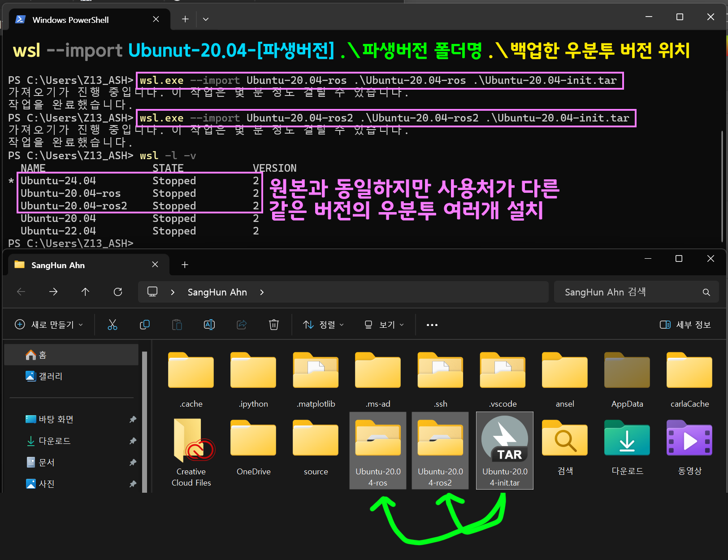Viewport: 728px width, 560px height.
Task: Click the PowerShell terminal scrollbar
Action: coord(722,187)
